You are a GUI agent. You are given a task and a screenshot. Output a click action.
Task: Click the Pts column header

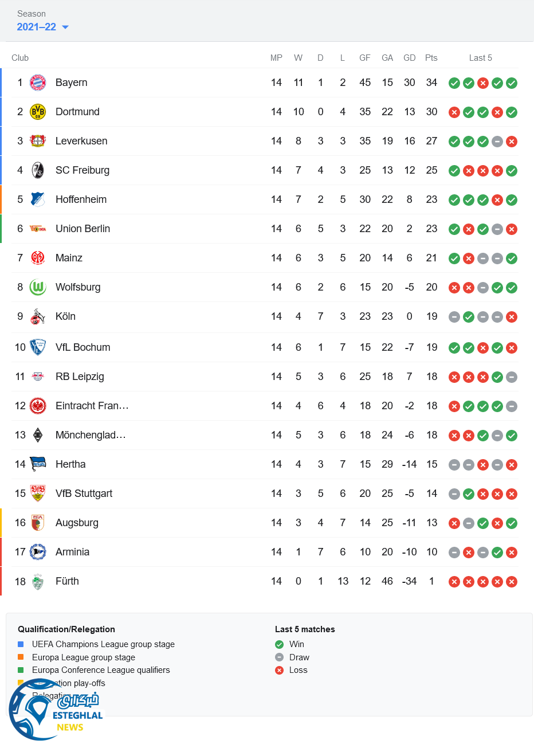[x=431, y=58]
